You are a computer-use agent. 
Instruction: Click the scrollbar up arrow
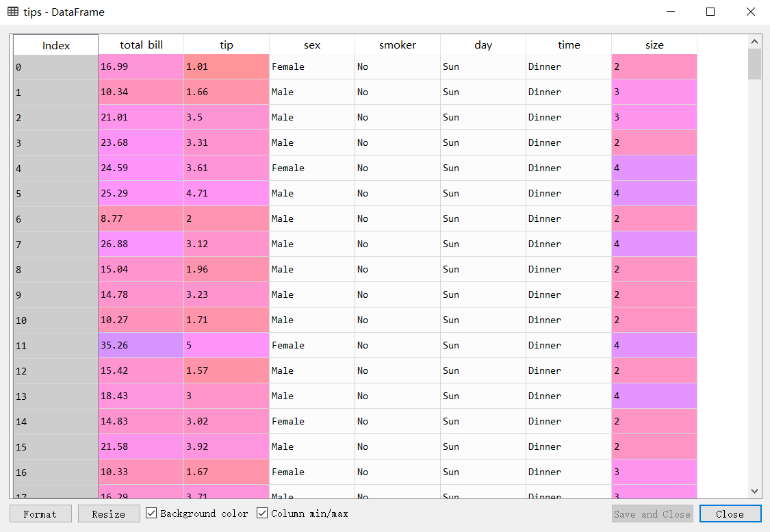(x=754, y=42)
